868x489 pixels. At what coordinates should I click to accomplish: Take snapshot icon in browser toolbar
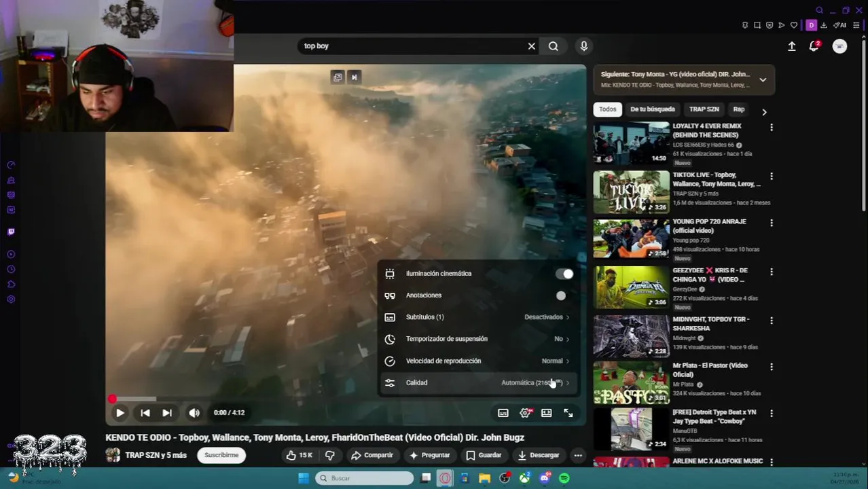pyautogui.click(x=757, y=25)
